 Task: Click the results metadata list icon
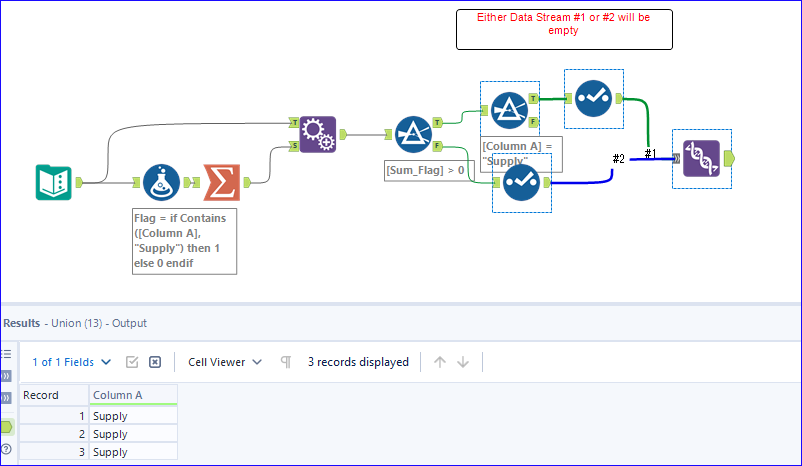(6, 354)
